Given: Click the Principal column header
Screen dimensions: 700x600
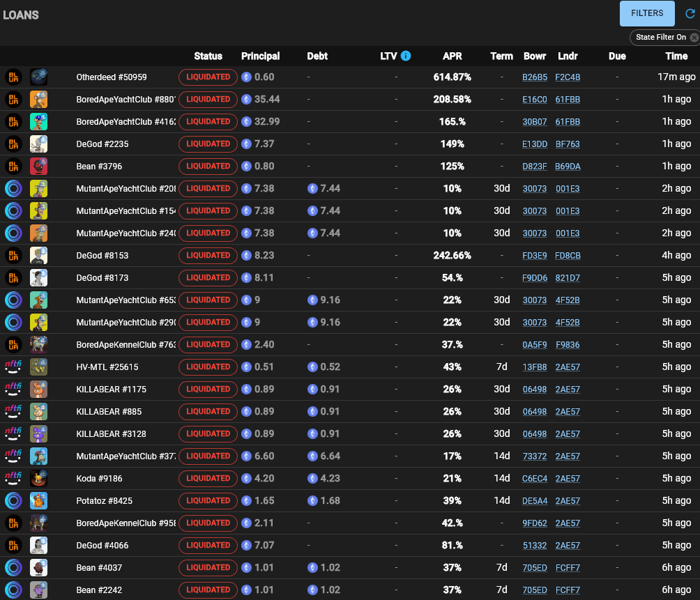Looking at the screenshot, I should coord(260,56).
